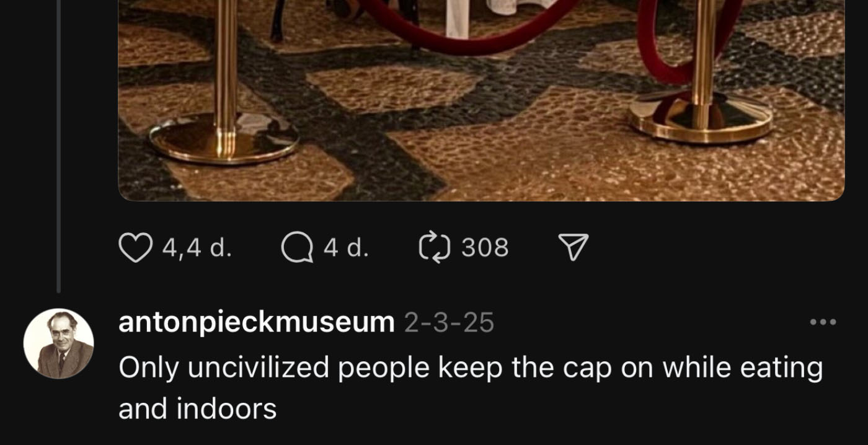Screen dimensions: 868x445
Task: Open the post photo with the patterned floor
Action: pos(481,100)
